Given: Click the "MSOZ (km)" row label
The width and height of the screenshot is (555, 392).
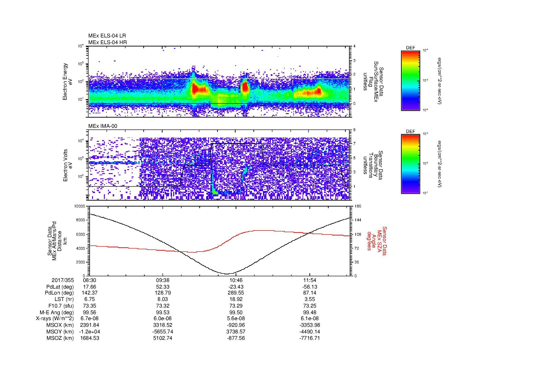Looking at the screenshot, I should (60, 338).
